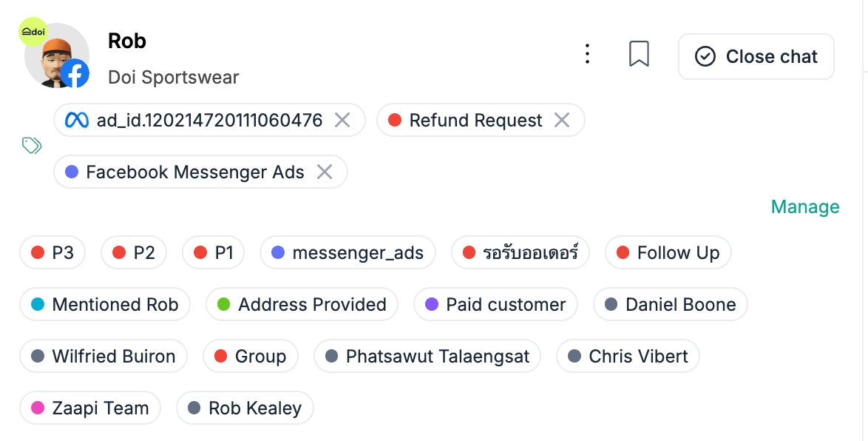Open the three-dot more options menu
The width and height of the screenshot is (868, 441).
point(587,54)
